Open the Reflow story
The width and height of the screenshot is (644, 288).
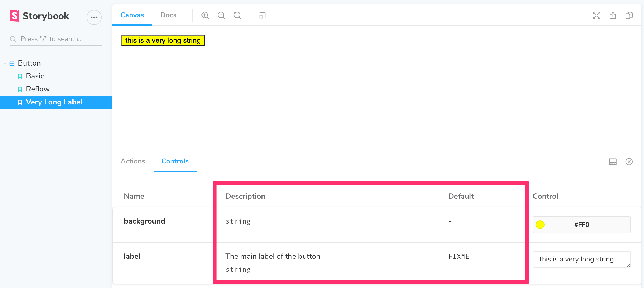[38, 89]
